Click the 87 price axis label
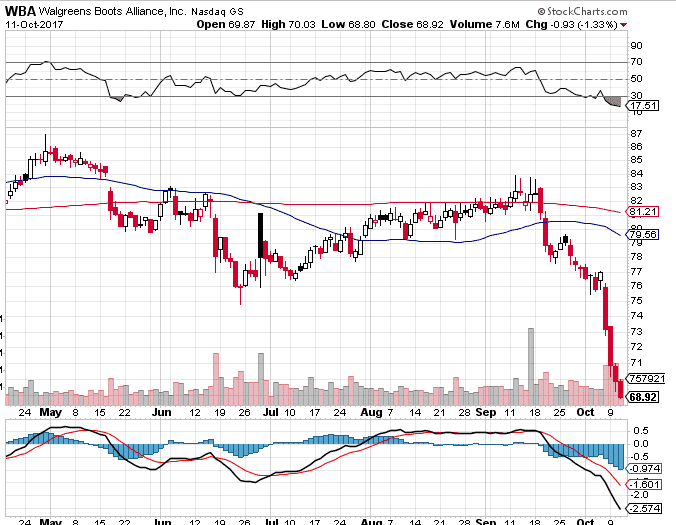 [636, 134]
